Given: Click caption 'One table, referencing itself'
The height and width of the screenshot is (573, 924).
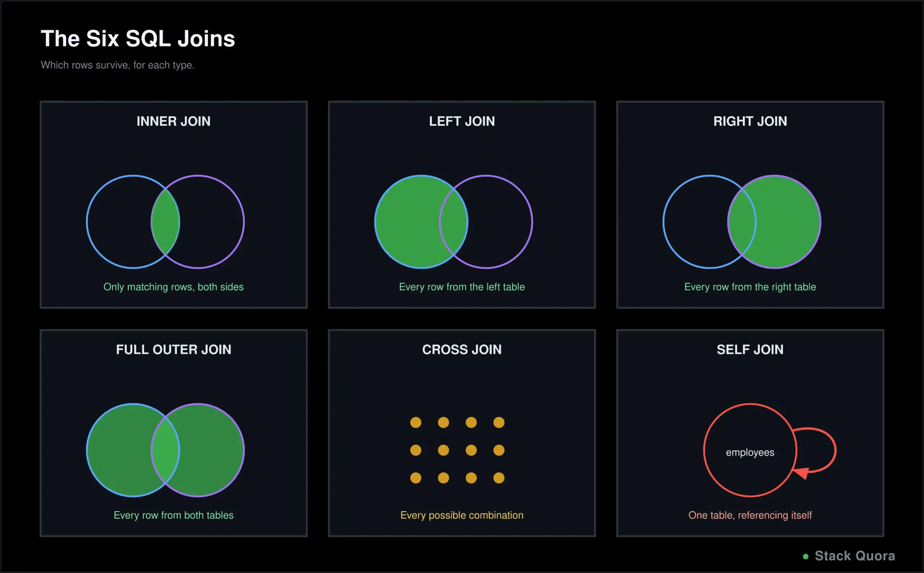Looking at the screenshot, I should [750, 515].
